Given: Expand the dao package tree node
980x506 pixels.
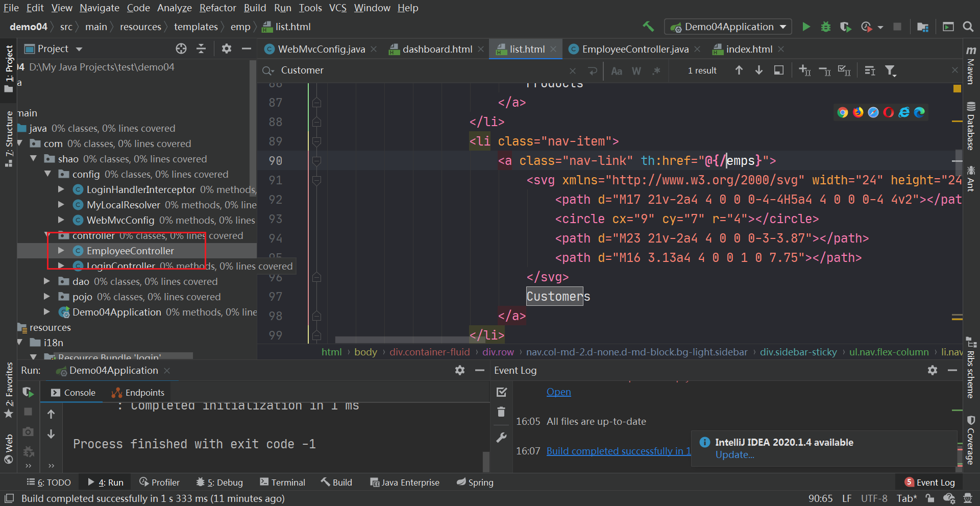Looking at the screenshot, I should pos(47,281).
